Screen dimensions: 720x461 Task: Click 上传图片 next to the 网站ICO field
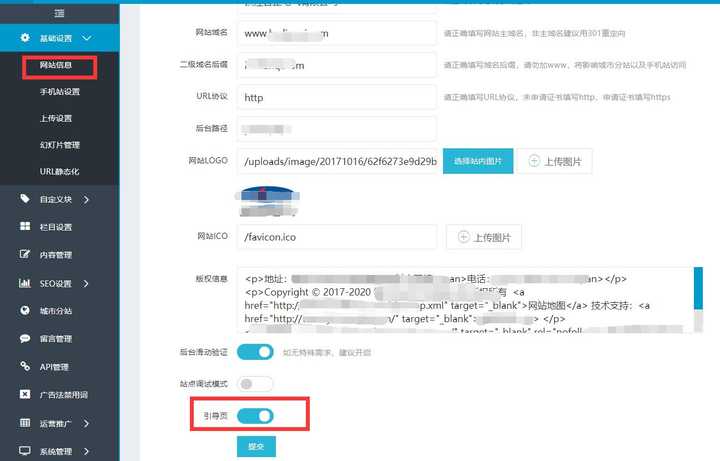pos(484,237)
